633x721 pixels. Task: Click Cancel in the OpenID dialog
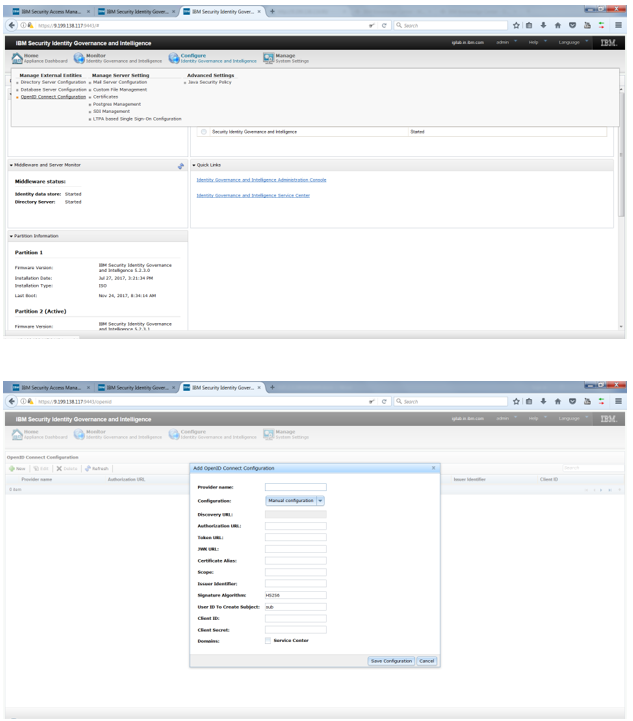pos(427,661)
